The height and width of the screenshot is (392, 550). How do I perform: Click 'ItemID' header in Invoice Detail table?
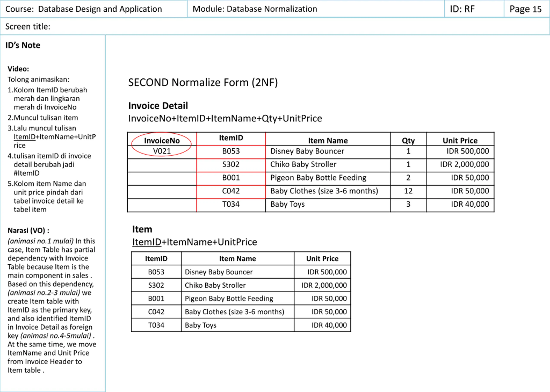[231, 138]
